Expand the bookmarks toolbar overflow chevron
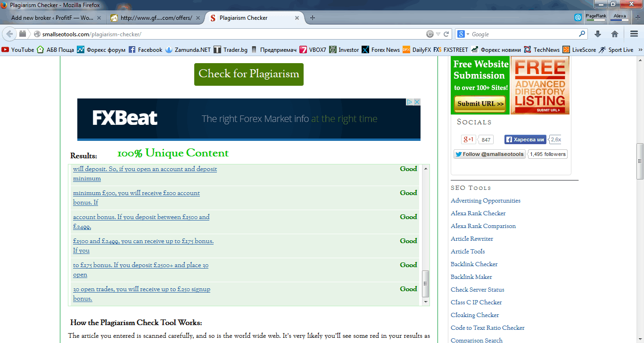This screenshot has width=644, height=343. click(640, 49)
